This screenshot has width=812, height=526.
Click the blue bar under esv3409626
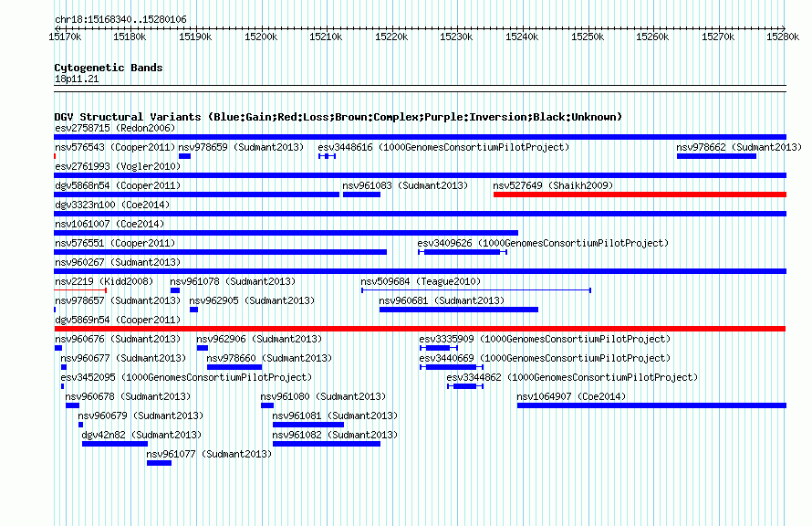point(462,252)
